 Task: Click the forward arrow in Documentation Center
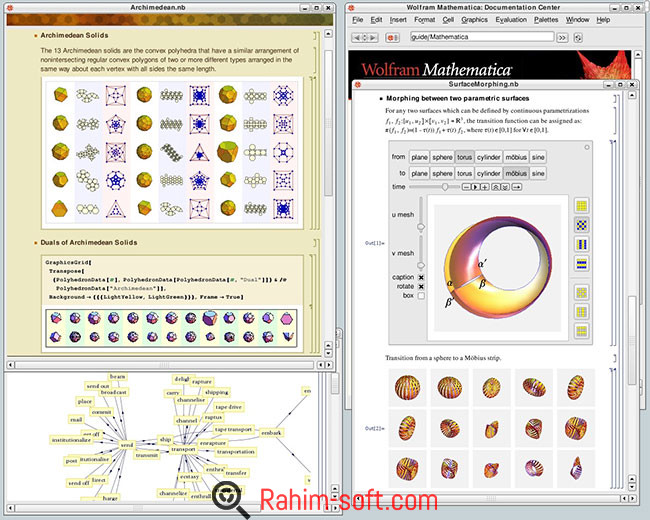pyautogui.click(x=373, y=37)
